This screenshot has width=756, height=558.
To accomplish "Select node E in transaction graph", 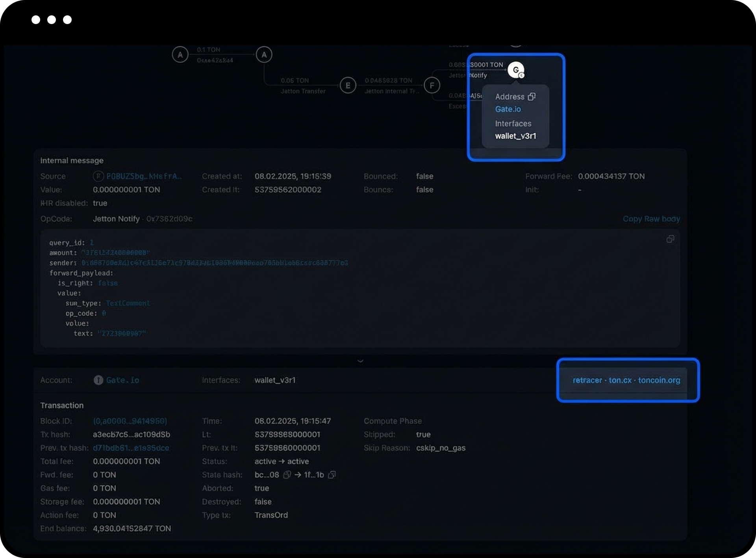I will click(x=348, y=85).
